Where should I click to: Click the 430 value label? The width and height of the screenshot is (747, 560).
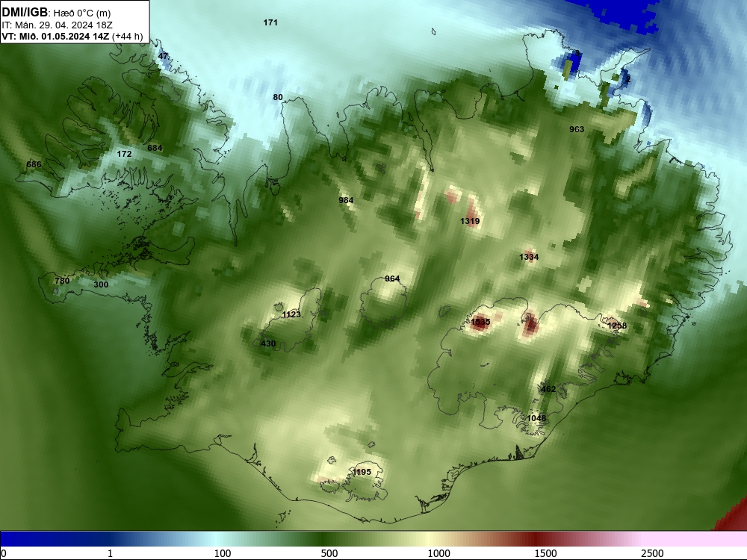point(268,343)
